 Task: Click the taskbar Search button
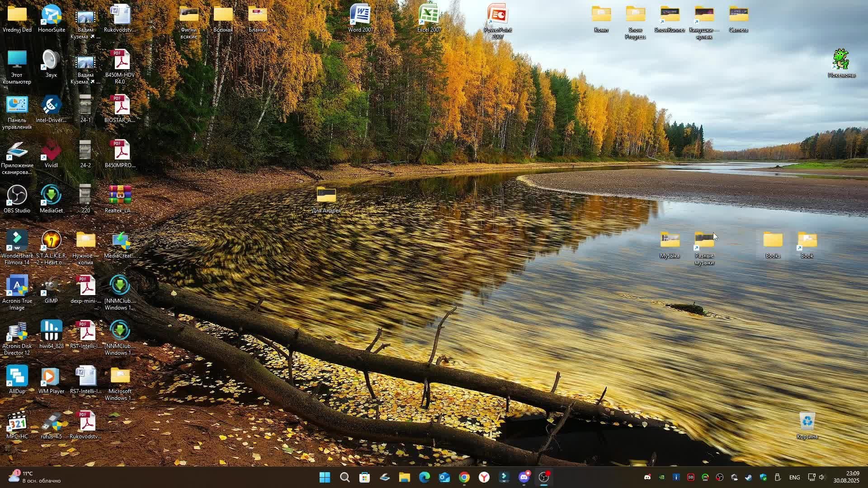[x=344, y=477]
